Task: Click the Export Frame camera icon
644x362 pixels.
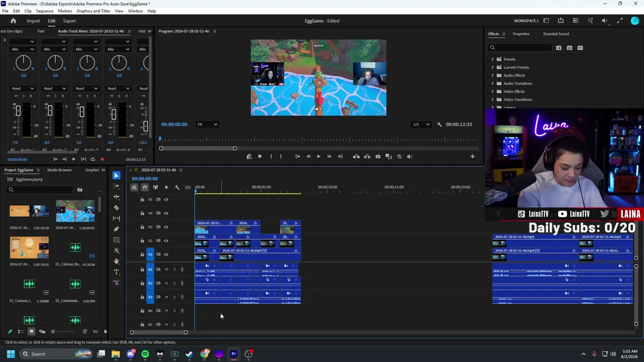Action: pyautogui.click(x=378, y=156)
